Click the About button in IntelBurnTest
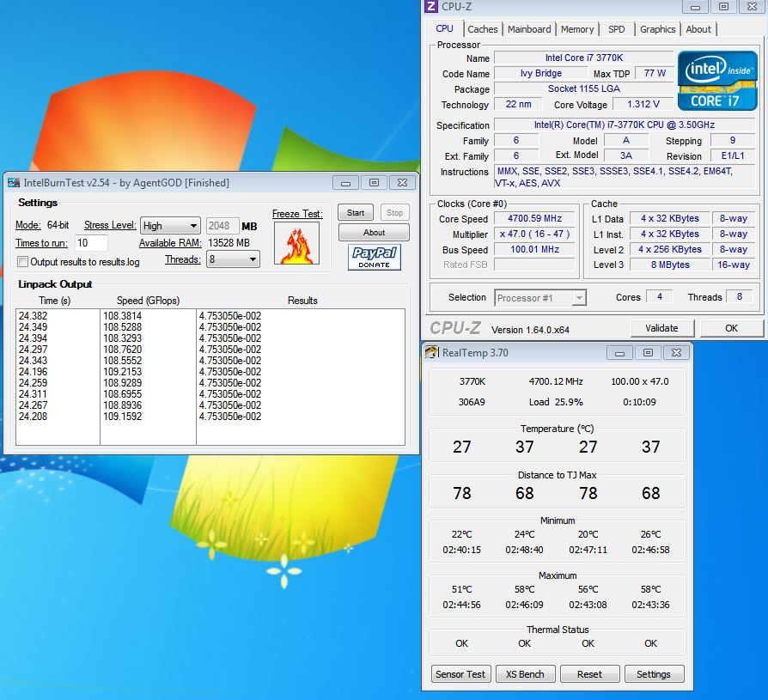Image resolution: width=768 pixels, height=700 pixels. [374, 232]
